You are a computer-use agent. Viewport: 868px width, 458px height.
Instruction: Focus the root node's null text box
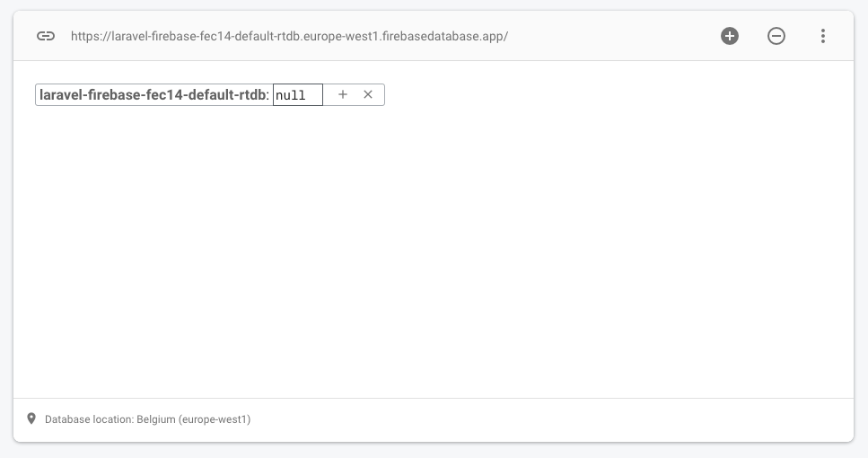[297, 95]
